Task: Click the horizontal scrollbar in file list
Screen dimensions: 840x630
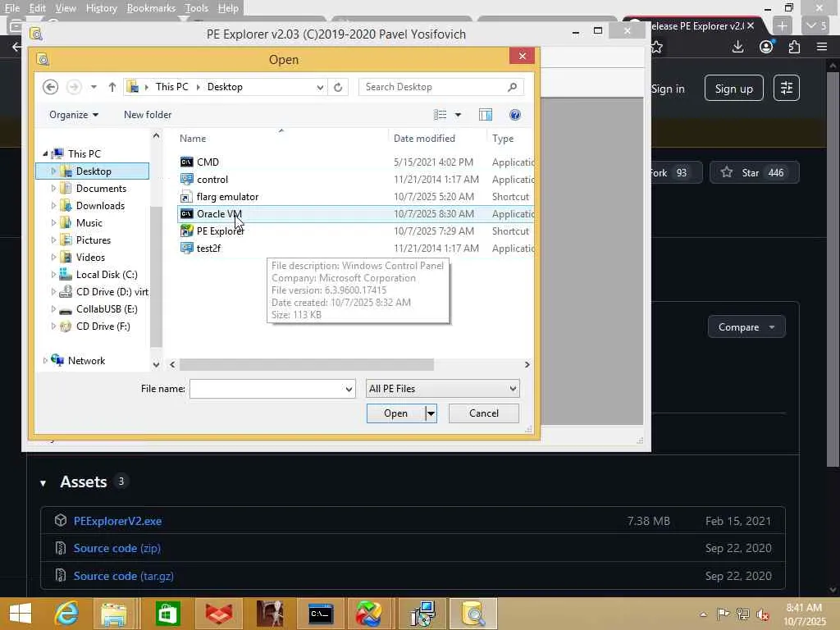Action: [307, 364]
